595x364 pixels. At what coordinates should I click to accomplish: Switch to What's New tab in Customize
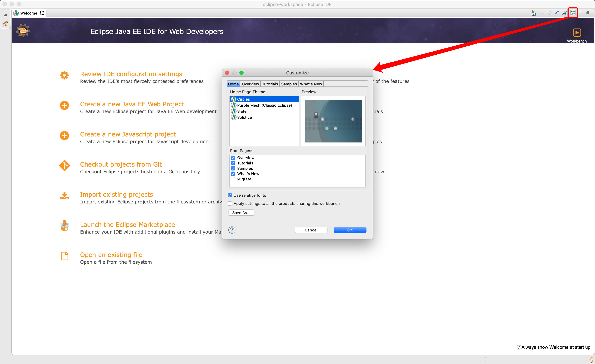pos(311,84)
